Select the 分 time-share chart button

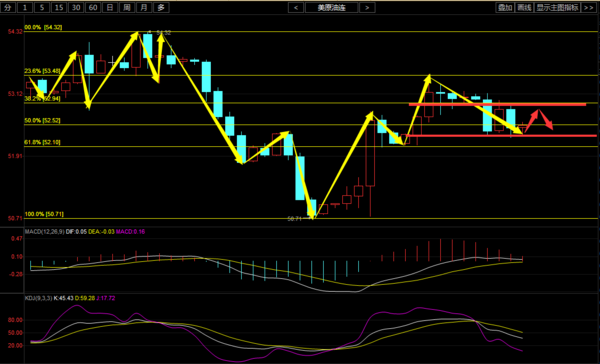tap(8, 7)
